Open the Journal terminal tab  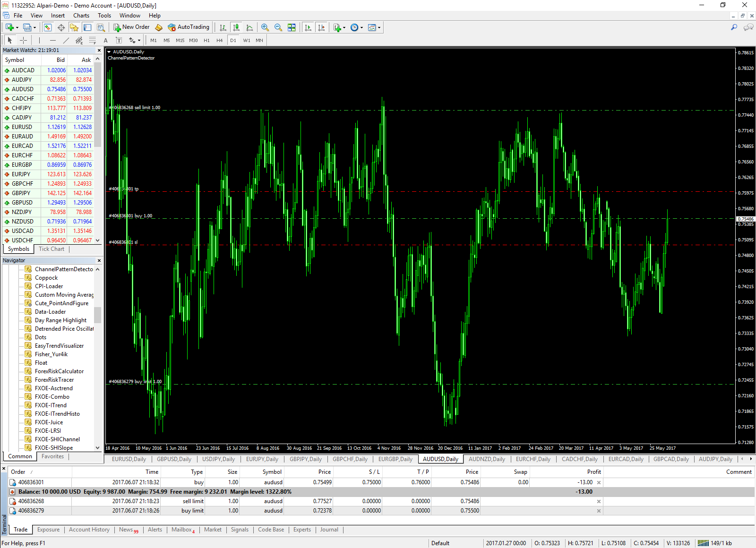pos(329,530)
